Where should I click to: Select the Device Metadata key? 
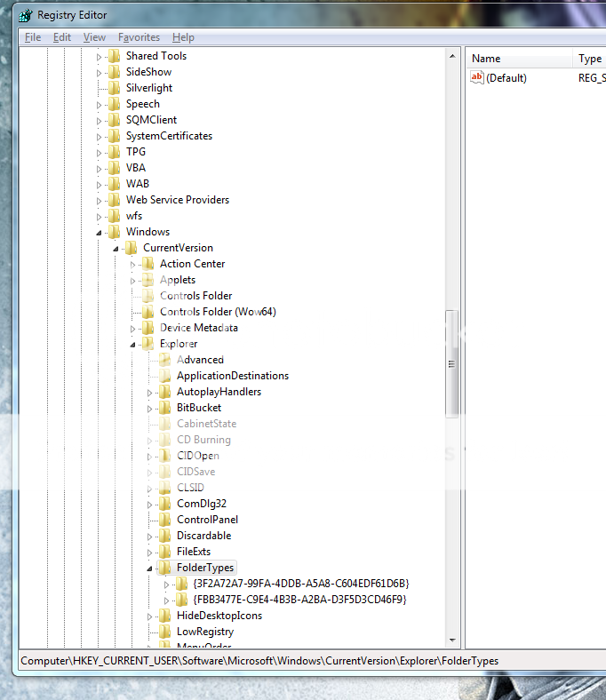(199, 328)
